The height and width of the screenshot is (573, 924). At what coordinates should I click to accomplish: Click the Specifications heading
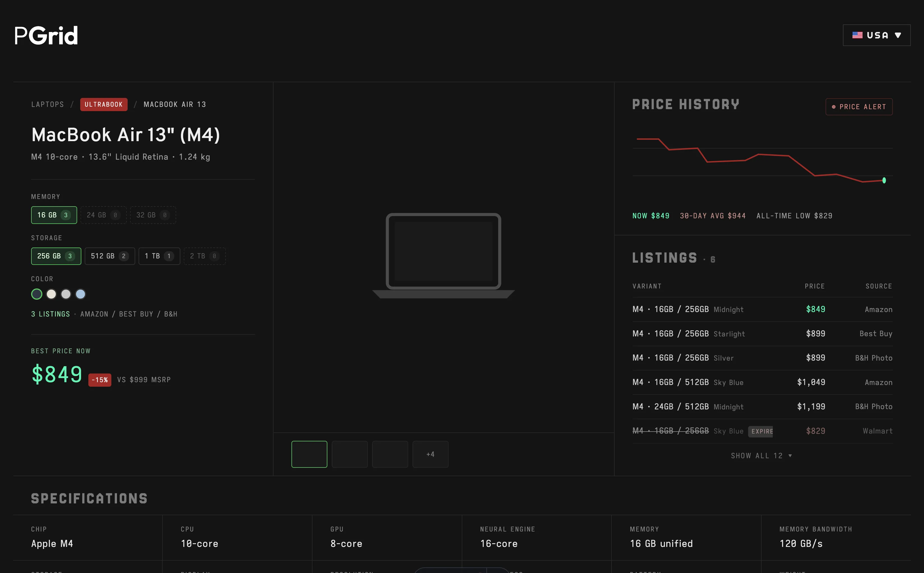tap(89, 498)
